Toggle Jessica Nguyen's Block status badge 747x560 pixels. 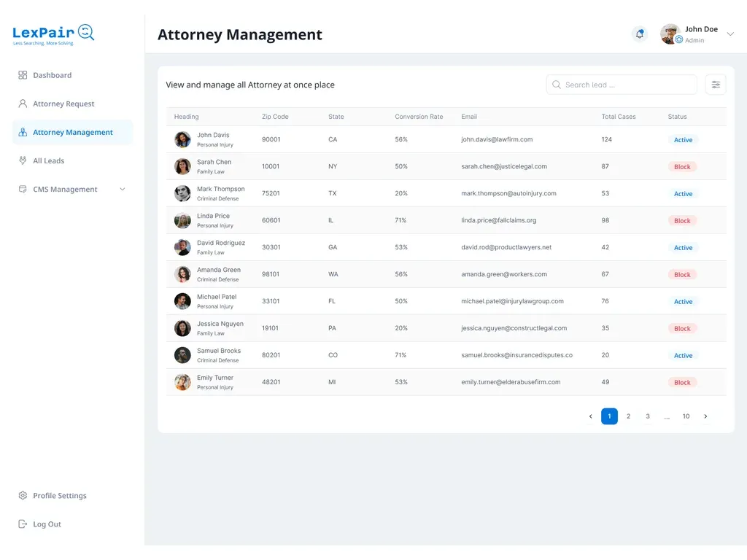click(x=682, y=329)
